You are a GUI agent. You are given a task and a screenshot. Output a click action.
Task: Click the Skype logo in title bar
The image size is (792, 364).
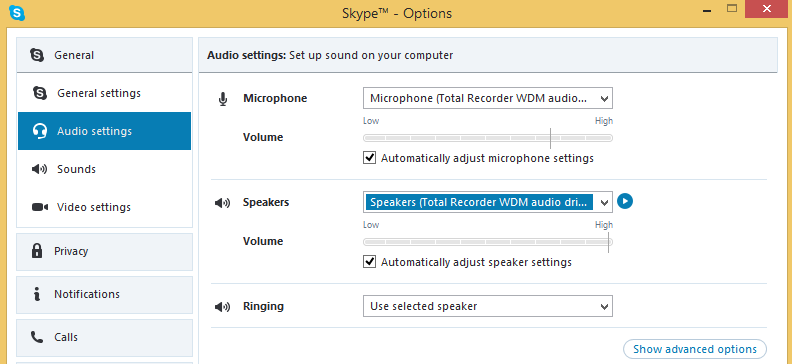pos(16,13)
